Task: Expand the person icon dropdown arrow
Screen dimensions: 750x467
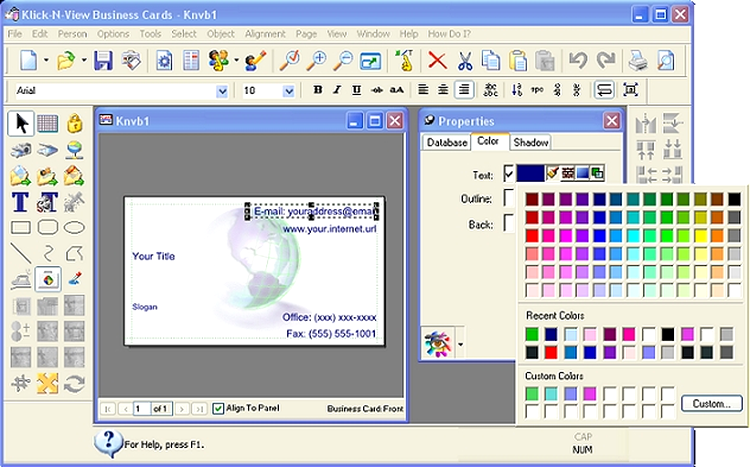Action: click(236, 61)
